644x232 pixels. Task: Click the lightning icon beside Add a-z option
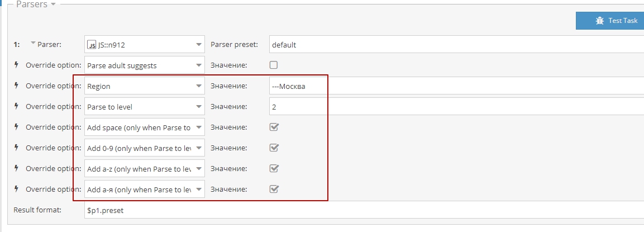tap(16, 168)
